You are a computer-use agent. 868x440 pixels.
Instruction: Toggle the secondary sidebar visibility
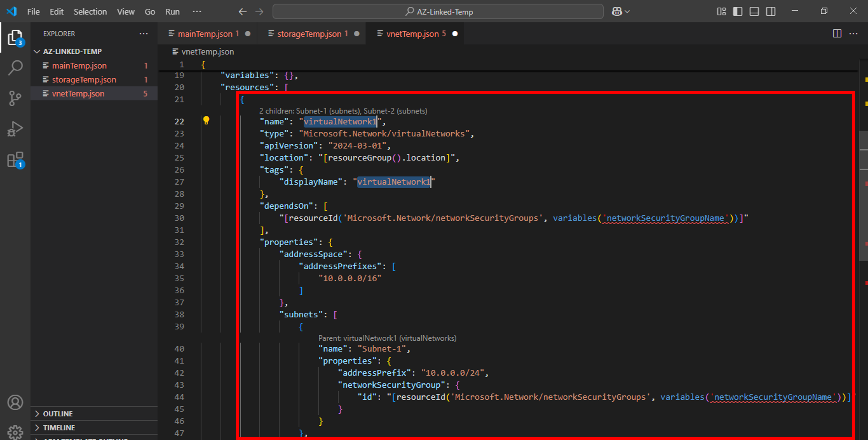[x=771, y=11]
